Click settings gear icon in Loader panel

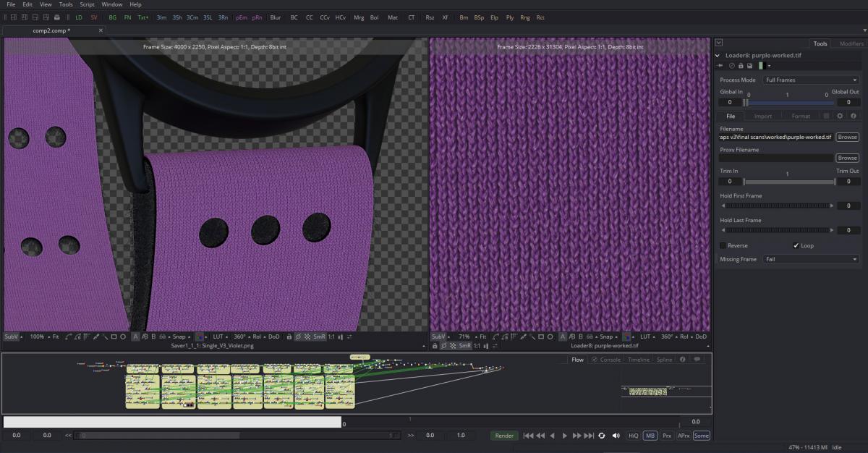pos(840,116)
